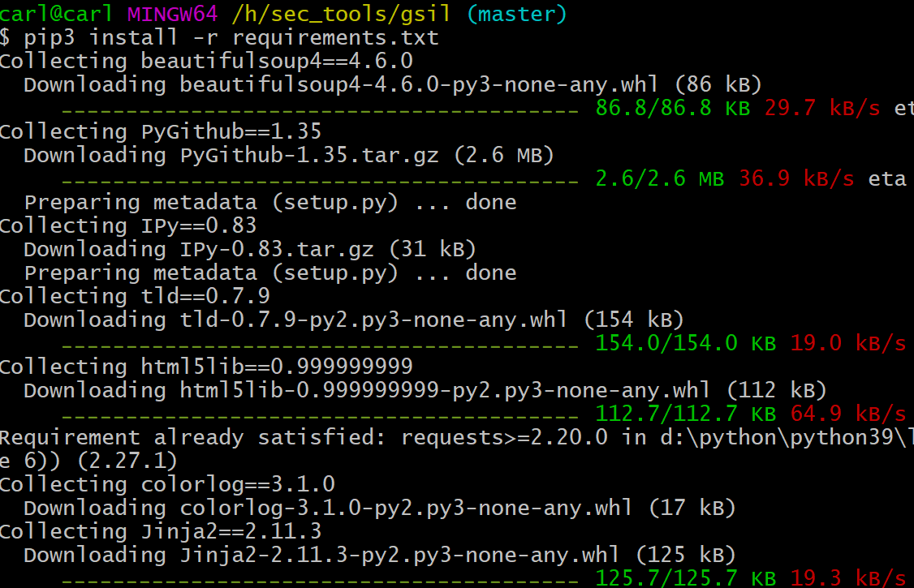This screenshot has height=588, width=914.
Task: Click 'Downloading Jinja2-2.11.3-py2.py3-none-any.whl (125 kB)'
Action: point(380,556)
